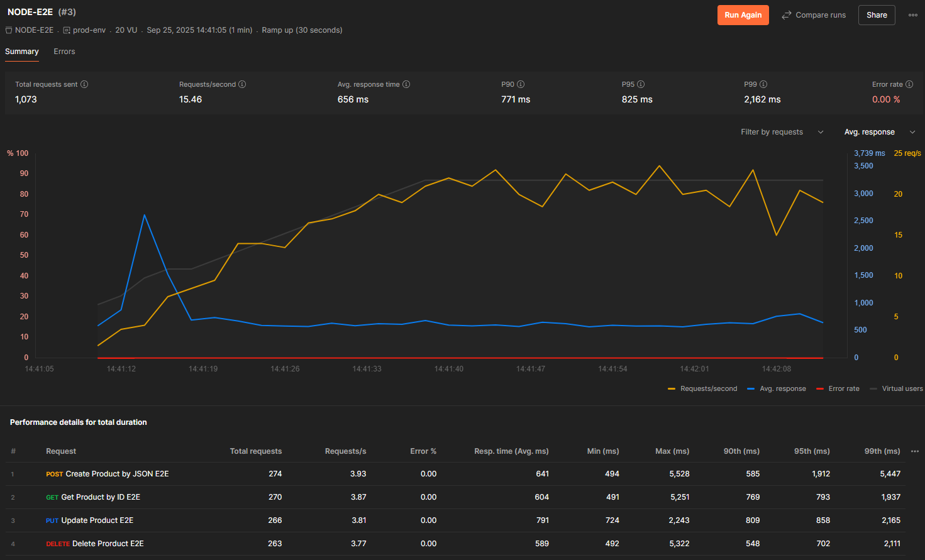Click the Error rate info icon
This screenshot has height=560, width=925.
909,84
